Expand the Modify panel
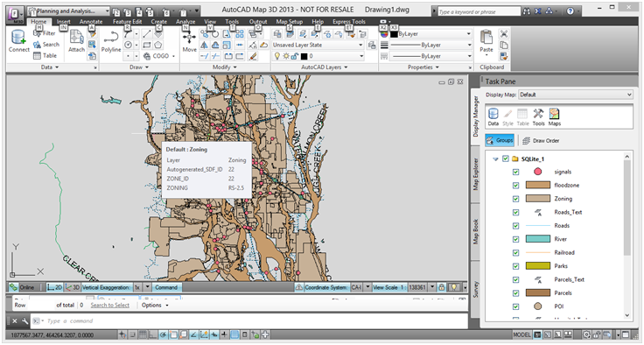Screen dimensions: 644x345 coord(224,67)
